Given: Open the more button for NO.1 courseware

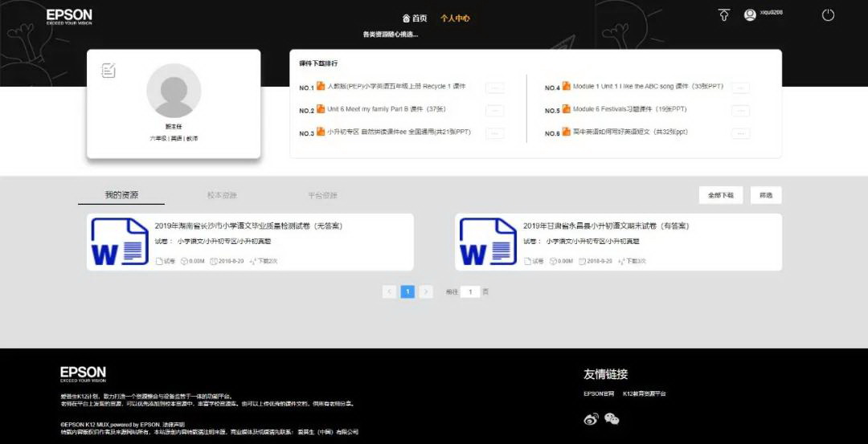Looking at the screenshot, I should (495, 88).
